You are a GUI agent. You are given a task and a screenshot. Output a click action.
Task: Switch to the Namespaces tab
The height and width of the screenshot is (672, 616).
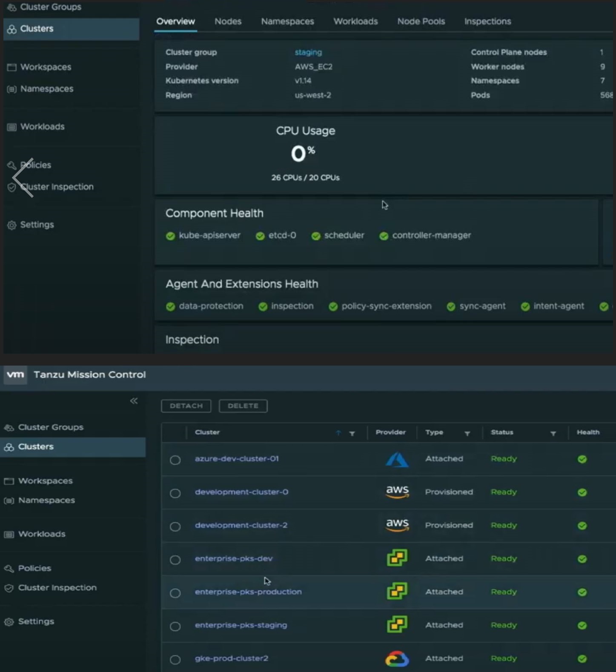point(287,21)
